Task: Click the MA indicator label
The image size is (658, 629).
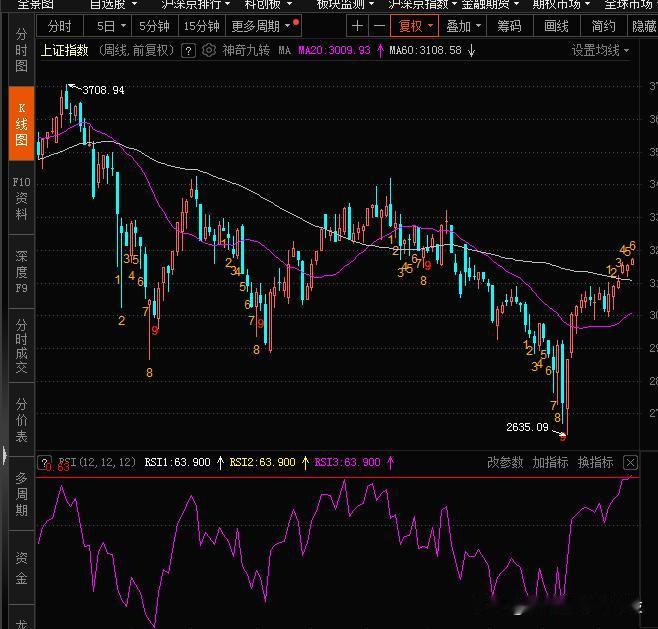Action: 285,51
